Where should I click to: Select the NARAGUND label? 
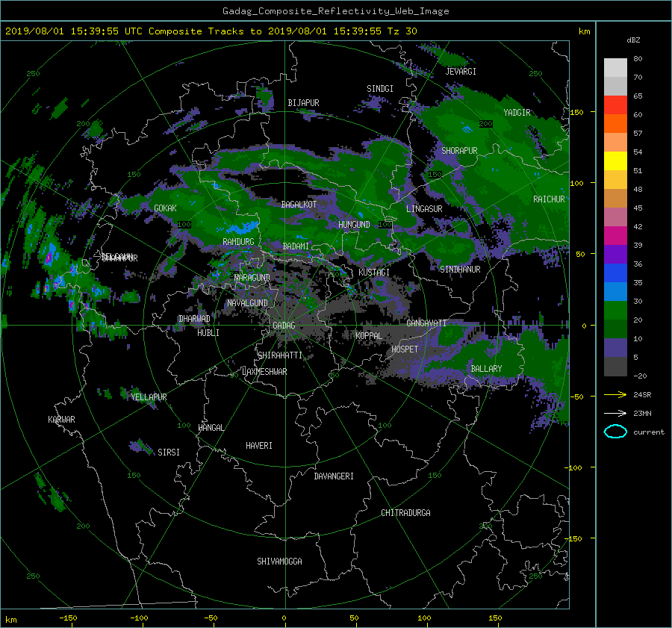(x=252, y=278)
